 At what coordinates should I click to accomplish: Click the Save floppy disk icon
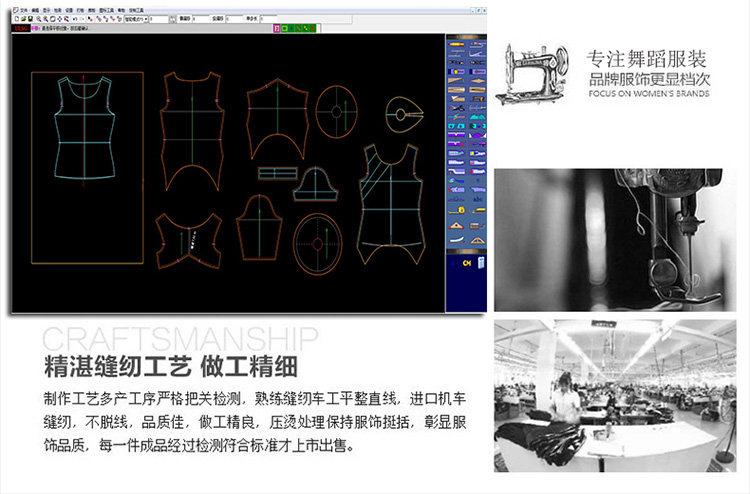point(30,19)
